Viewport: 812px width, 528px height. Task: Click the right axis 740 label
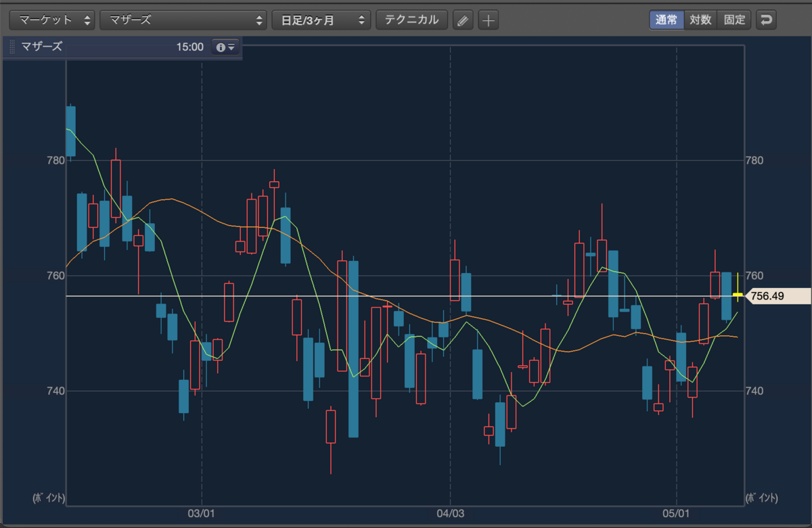pos(754,391)
